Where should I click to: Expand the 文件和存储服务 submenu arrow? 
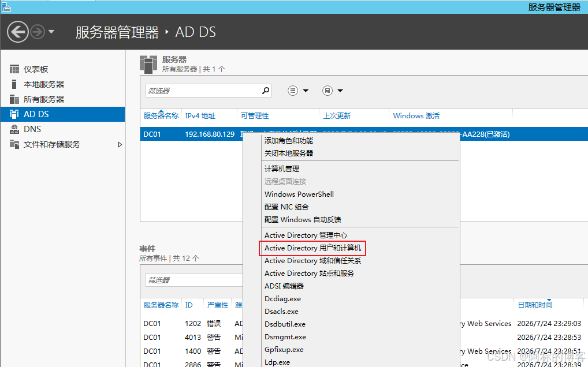click(x=120, y=145)
